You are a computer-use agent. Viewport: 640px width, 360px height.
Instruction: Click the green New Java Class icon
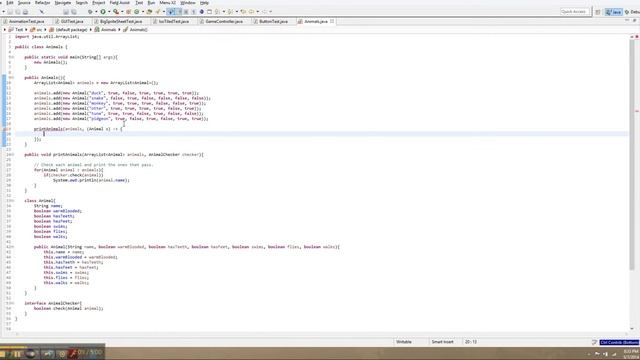pyautogui.click(x=137, y=12)
